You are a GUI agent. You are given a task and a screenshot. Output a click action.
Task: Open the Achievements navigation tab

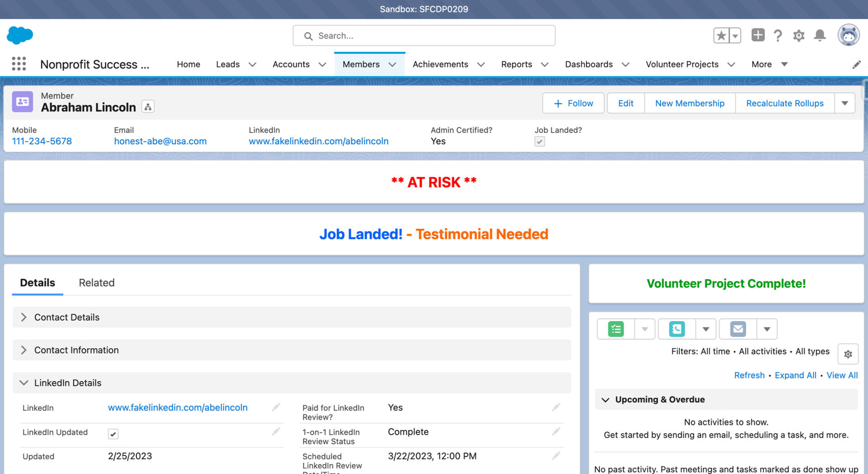440,64
